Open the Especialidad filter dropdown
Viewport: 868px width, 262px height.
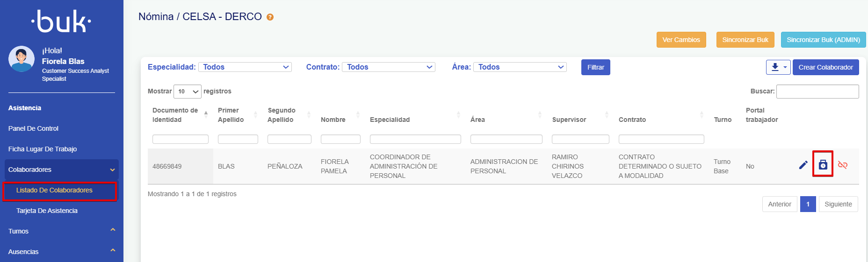[x=245, y=67]
